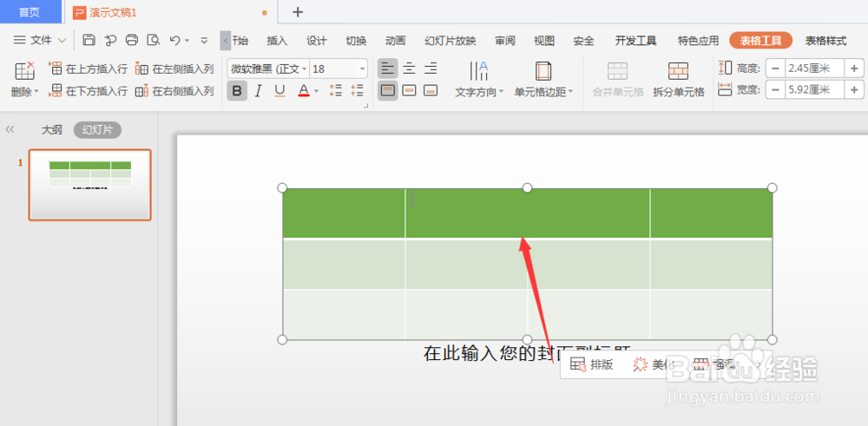868x426 pixels.
Task: Switch to 切换 ribbon tab
Action: (356, 41)
